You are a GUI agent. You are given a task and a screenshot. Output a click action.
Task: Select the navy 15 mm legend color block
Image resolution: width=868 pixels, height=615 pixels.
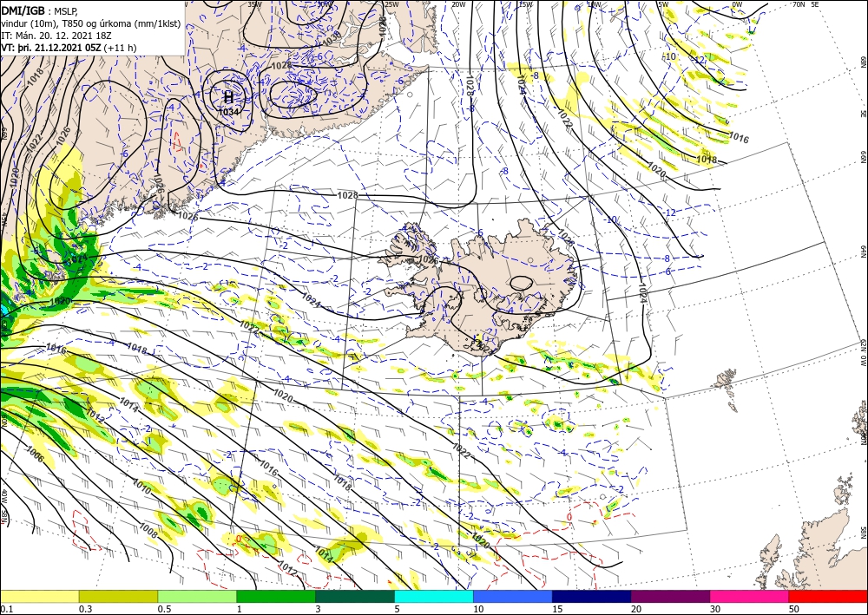[x=591, y=596]
